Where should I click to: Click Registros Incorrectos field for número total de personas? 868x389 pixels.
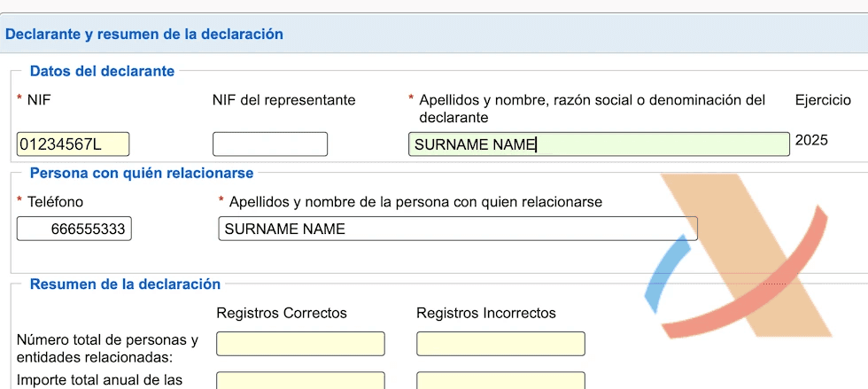tap(500, 344)
